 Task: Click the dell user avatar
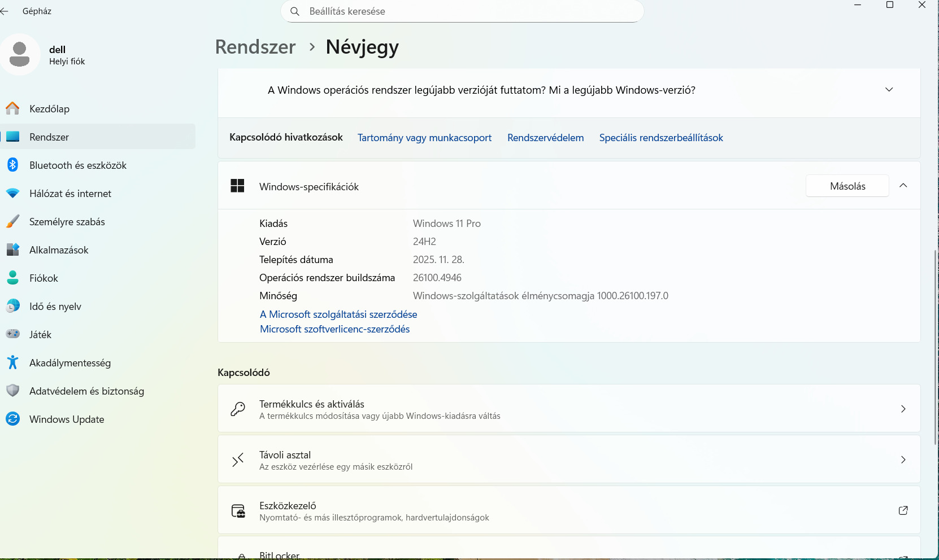[x=20, y=54]
